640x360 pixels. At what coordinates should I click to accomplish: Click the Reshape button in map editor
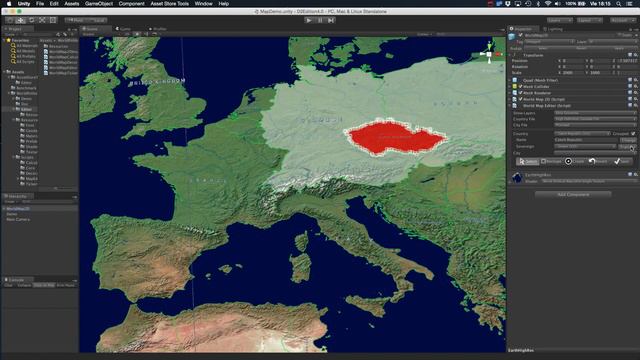[x=551, y=162]
